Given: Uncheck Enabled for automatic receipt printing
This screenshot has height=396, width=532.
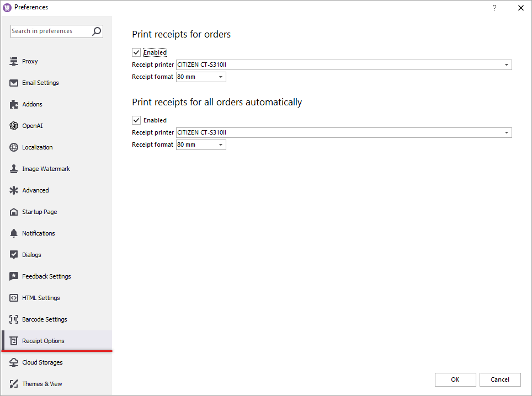Looking at the screenshot, I should [136, 120].
